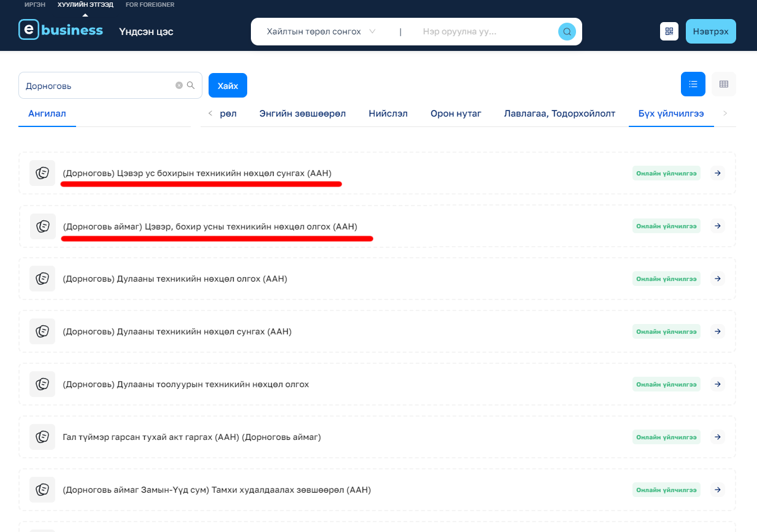Image resolution: width=757 pixels, height=532 pixels.
Task: Select the FOR FOREIGNER top tab
Action: click(x=150, y=5)
